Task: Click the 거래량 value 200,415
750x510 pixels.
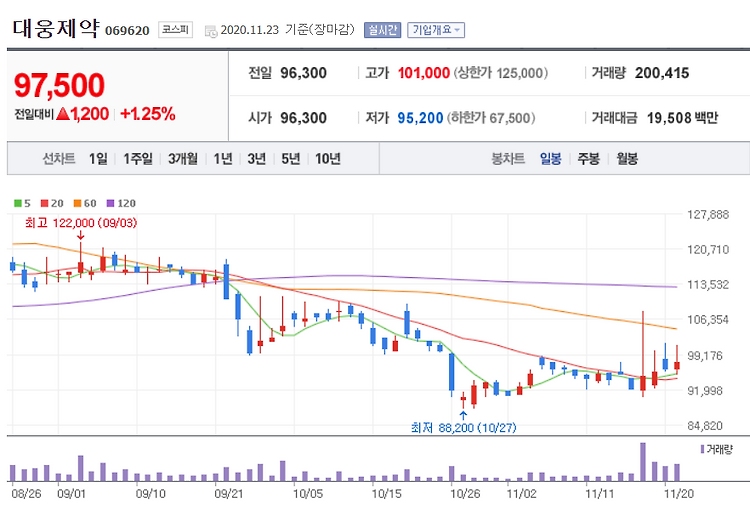Action: pyautogui.click(x=662, y=73)
